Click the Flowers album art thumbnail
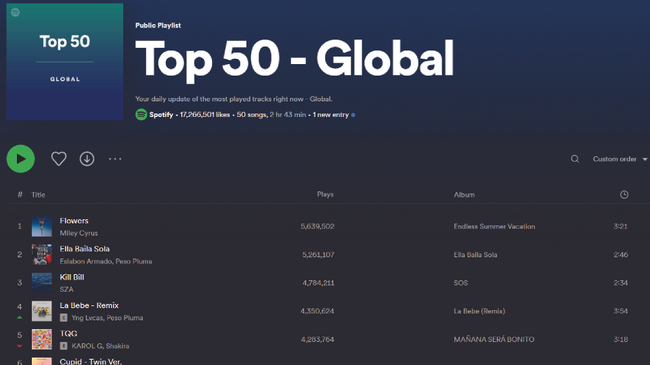This screenshot has width=650, height=365. pyautogui.click(x=42, y=226)
